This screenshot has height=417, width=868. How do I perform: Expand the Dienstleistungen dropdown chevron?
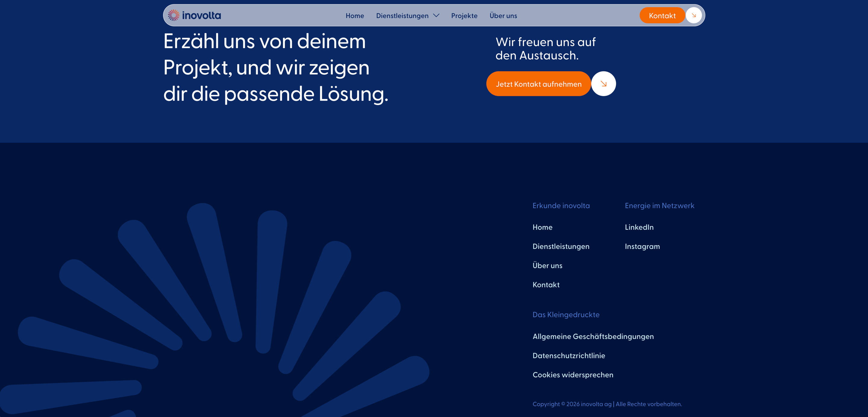point(436,15)
